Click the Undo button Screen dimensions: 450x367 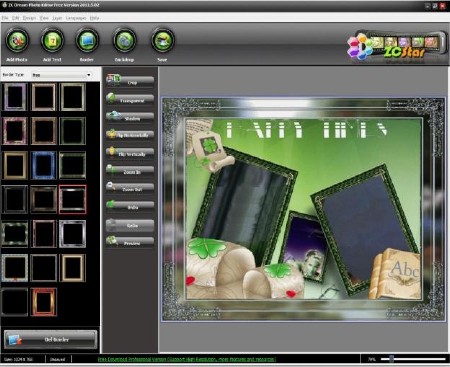coord(130,206)
